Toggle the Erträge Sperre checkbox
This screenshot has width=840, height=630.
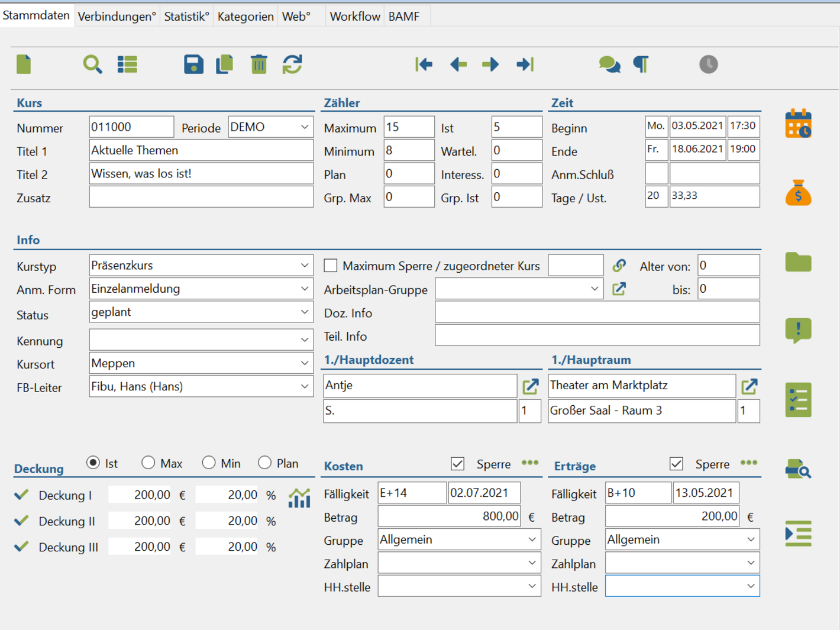pos(676,464)
